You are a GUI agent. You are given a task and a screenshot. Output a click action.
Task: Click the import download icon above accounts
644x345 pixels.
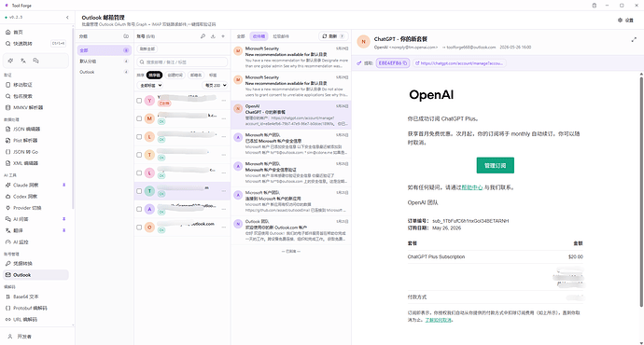click(x=213, y=36)
